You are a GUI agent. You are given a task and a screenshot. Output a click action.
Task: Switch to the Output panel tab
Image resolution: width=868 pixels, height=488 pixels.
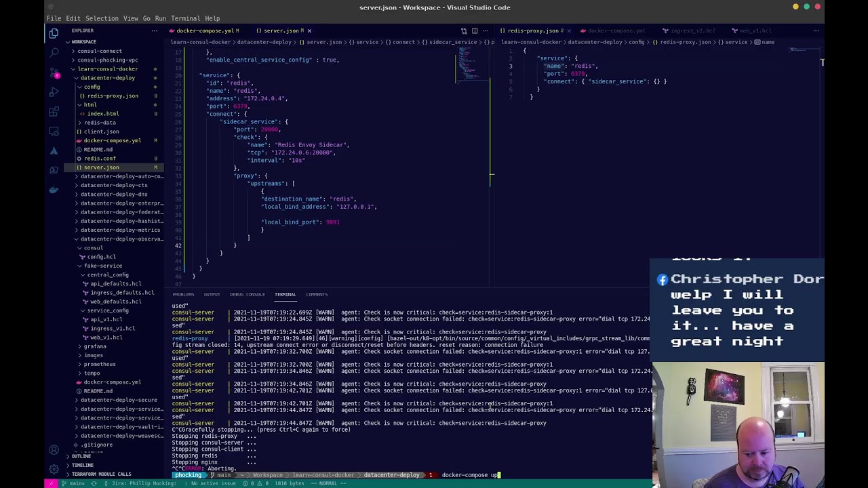click(x=212, y=294)
